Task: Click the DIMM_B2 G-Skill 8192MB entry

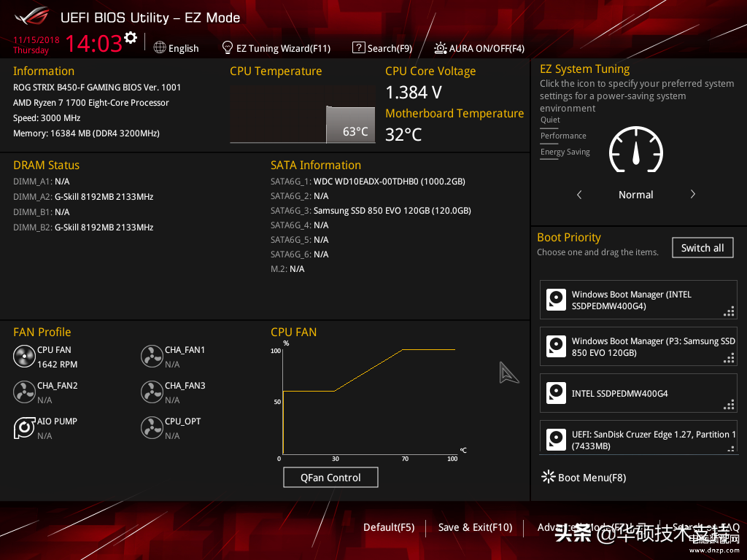Action: click(83, 227)
